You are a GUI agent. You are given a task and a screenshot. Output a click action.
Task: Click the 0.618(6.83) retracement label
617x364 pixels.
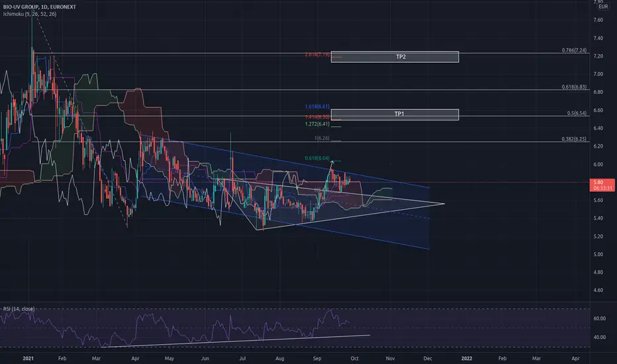574,87
